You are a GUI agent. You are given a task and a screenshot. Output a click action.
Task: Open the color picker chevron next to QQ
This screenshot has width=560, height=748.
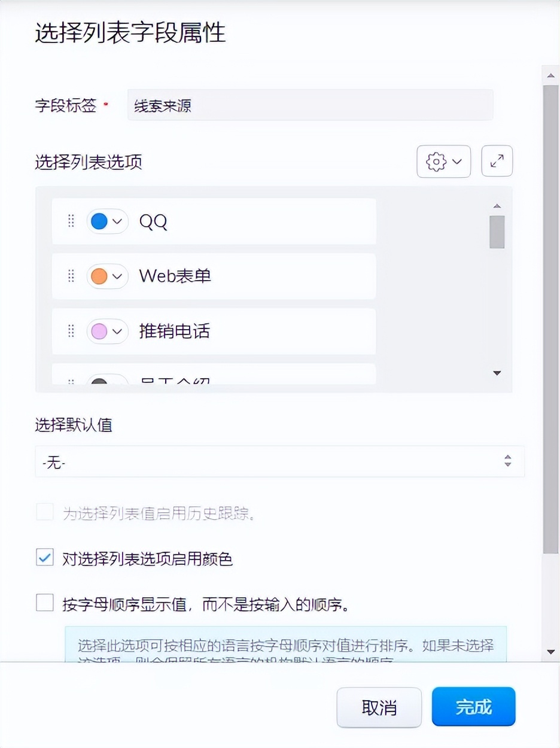(x=117, y=221)
